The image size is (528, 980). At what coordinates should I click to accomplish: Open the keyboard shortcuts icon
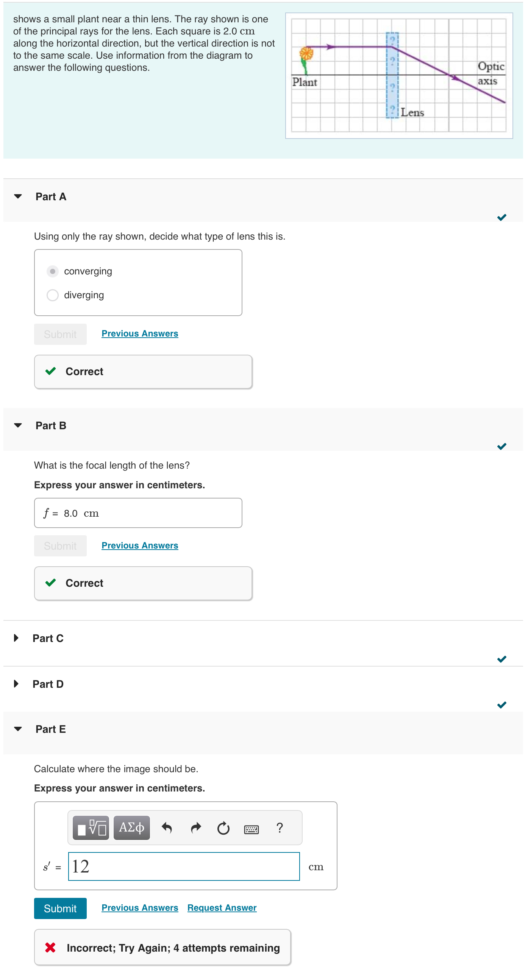coord(251,828)
